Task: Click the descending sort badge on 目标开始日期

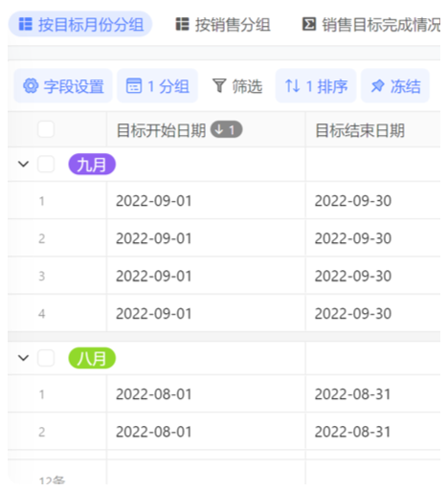Action: pos(226,129)
